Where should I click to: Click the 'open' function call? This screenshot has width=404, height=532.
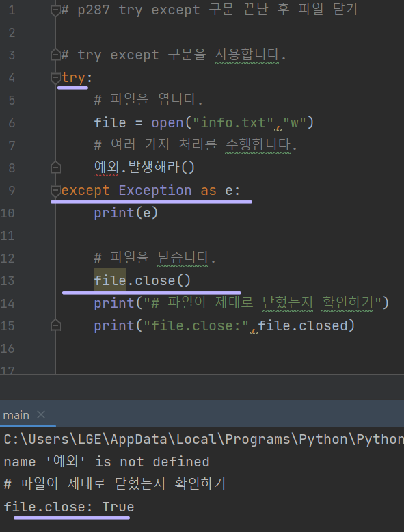[x=167, y=123]
